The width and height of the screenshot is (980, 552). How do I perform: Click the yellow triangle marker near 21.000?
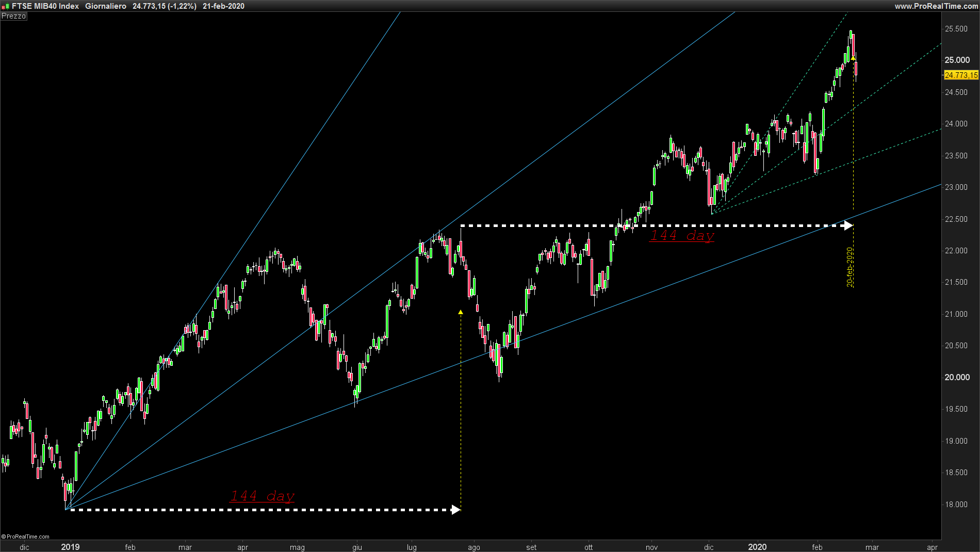(x=461, y=312)
